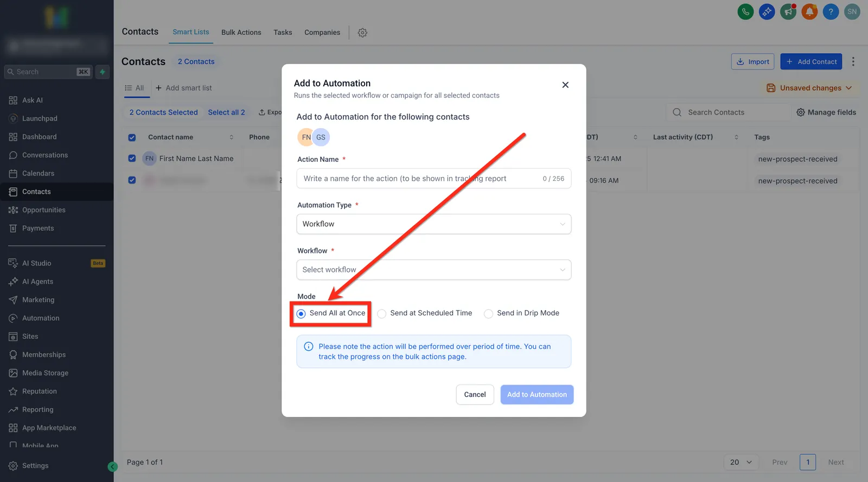Click the blue help question-mark icon

(831, 11)
